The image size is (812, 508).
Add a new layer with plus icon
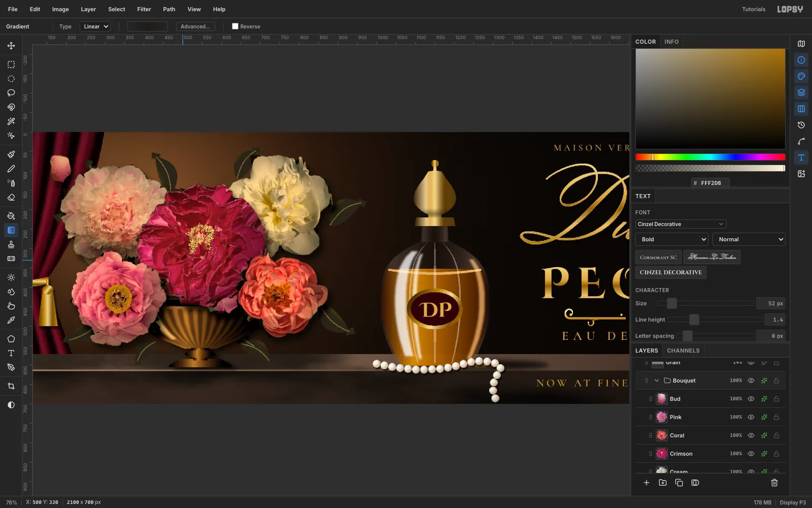pyautogui.click(x=647, y=483)
